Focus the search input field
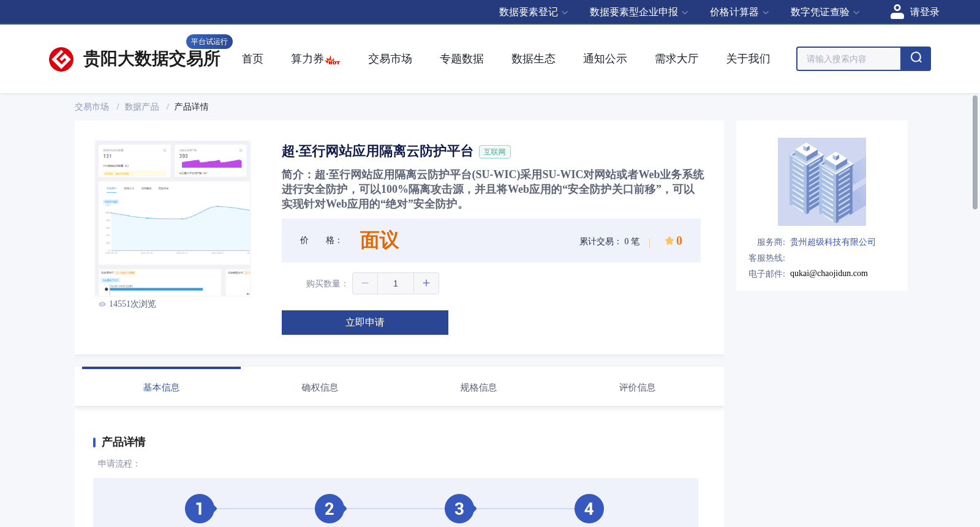980x527 pixels. 848,59
